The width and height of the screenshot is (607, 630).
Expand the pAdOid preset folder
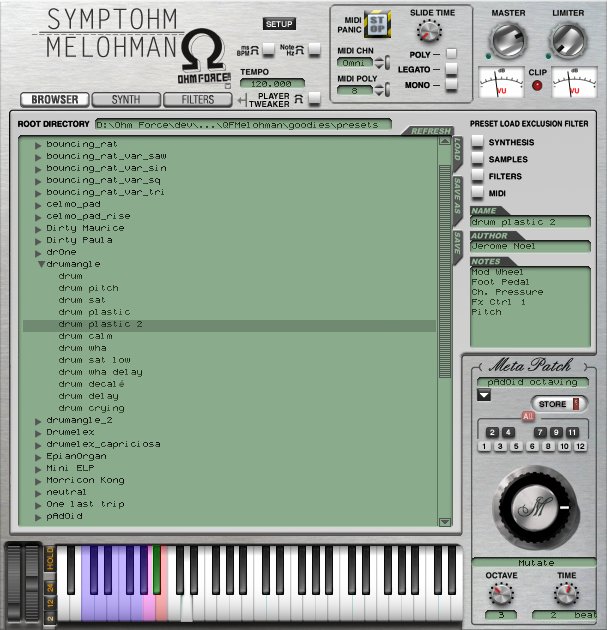pos(38,518)
